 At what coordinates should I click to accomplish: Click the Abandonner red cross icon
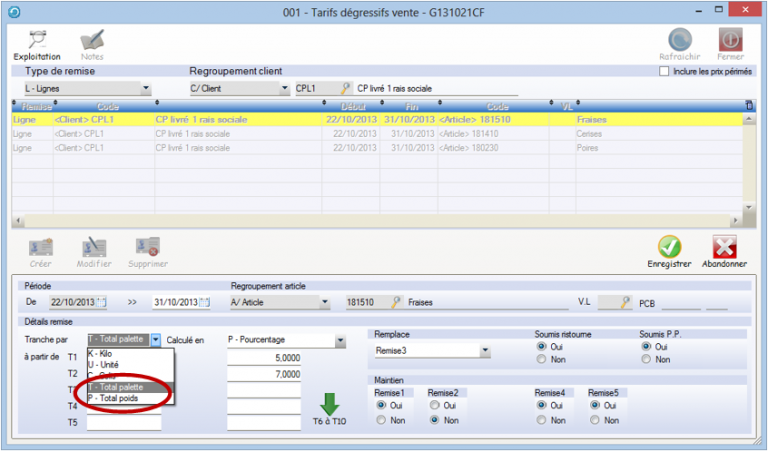click(x=724, y=247)
